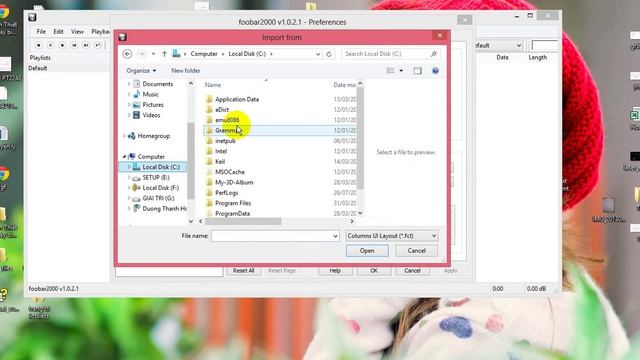Open the view options dropdown arrow

click(x=401, y=71)
